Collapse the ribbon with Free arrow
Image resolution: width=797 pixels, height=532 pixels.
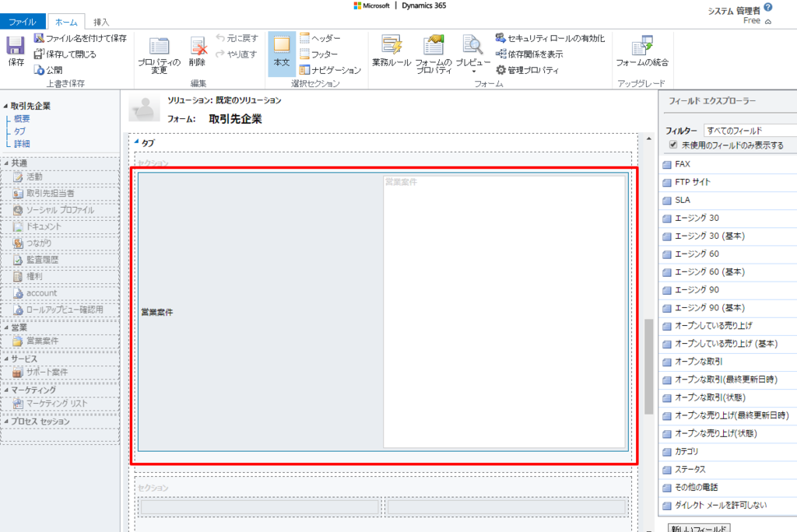[x=768, y=22]
